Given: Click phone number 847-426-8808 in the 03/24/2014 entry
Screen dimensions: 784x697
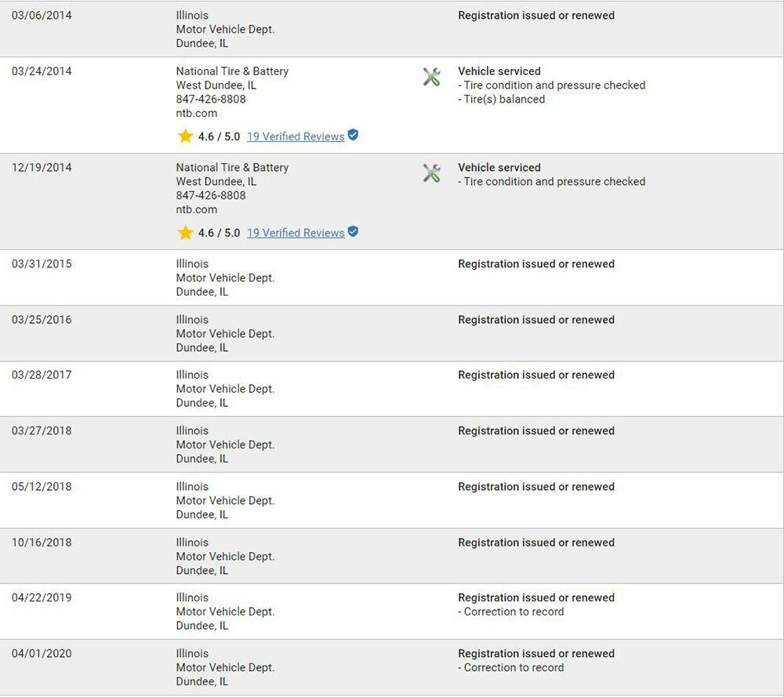Looking at the screenshot, I should pyautogui.click(x=210, y=99).
